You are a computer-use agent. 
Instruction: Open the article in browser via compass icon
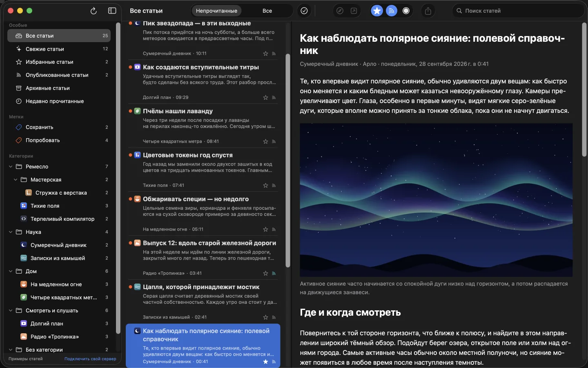(340, 11)
